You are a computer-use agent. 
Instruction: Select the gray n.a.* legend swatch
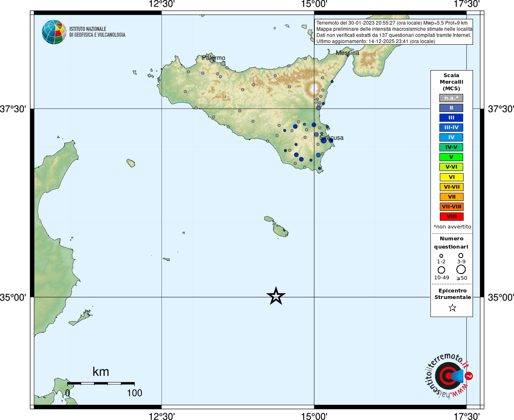451,98
